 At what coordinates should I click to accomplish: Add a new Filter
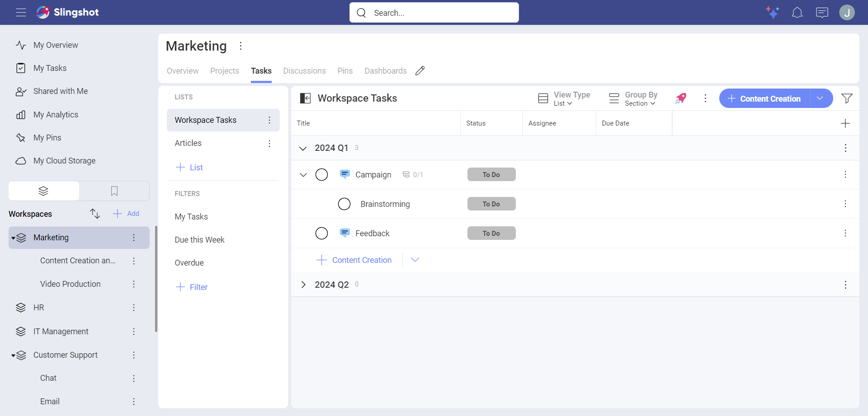[191, 287]
